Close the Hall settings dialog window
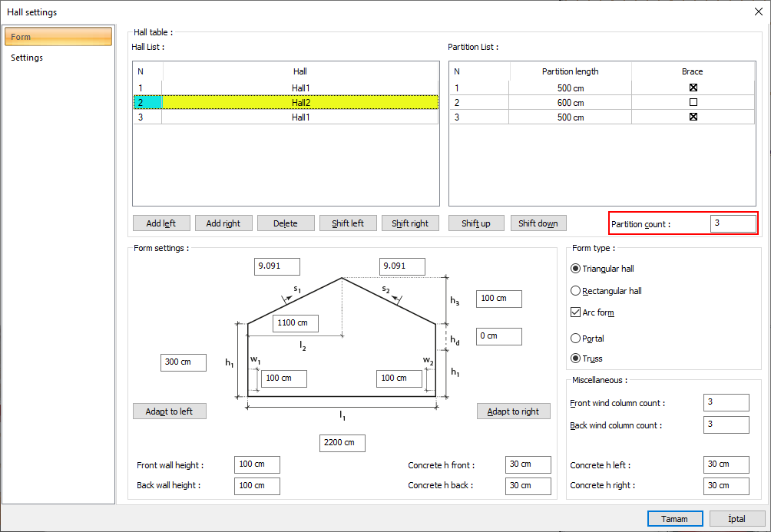 759,11
